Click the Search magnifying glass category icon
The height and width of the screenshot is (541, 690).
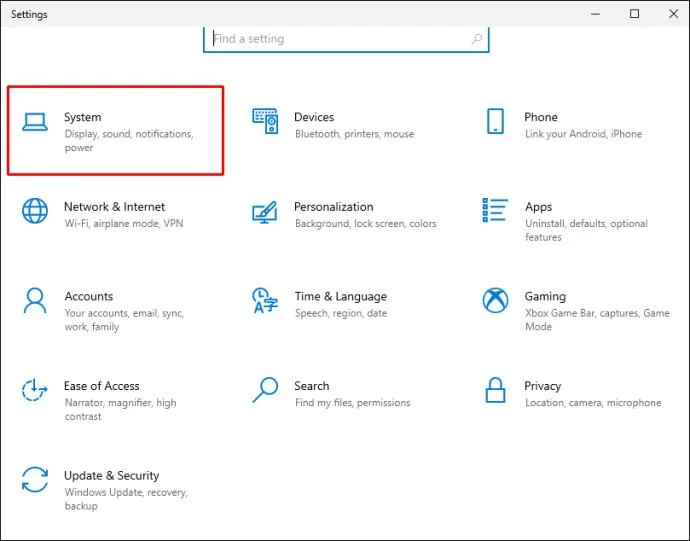[x=265, y=390]
